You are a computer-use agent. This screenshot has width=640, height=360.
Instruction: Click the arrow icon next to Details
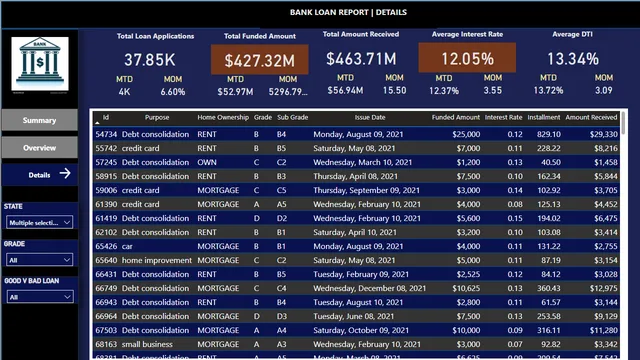pos(65,173)
